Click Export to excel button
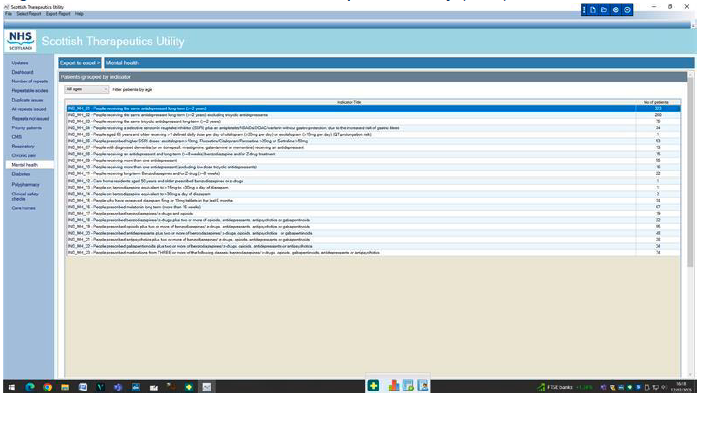 click(80, 63)
